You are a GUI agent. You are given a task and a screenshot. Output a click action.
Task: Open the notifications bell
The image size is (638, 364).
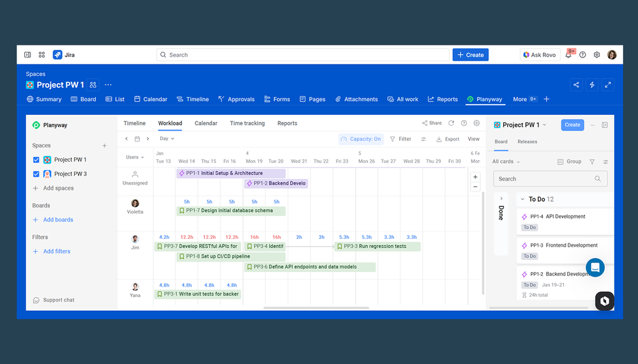click(568, 55)
